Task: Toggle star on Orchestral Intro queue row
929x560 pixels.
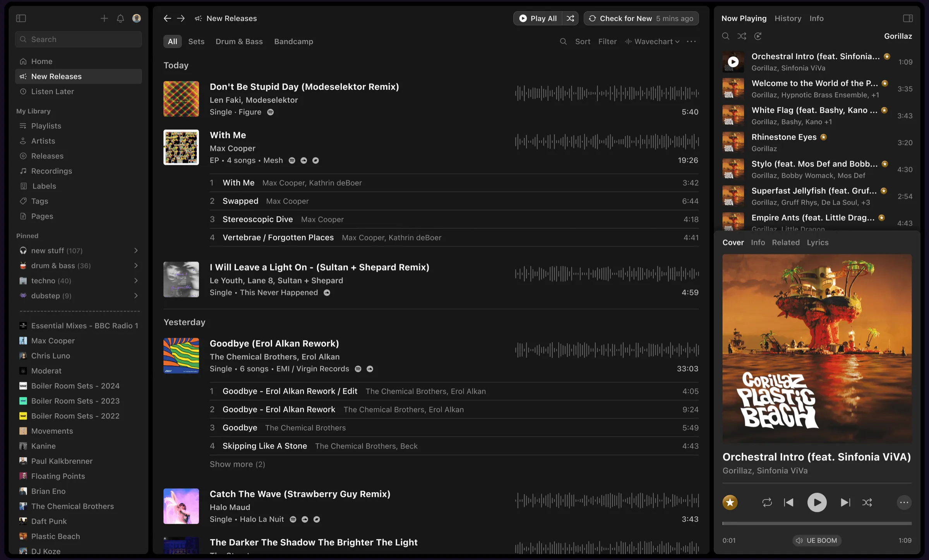Action: coord(887,57)
